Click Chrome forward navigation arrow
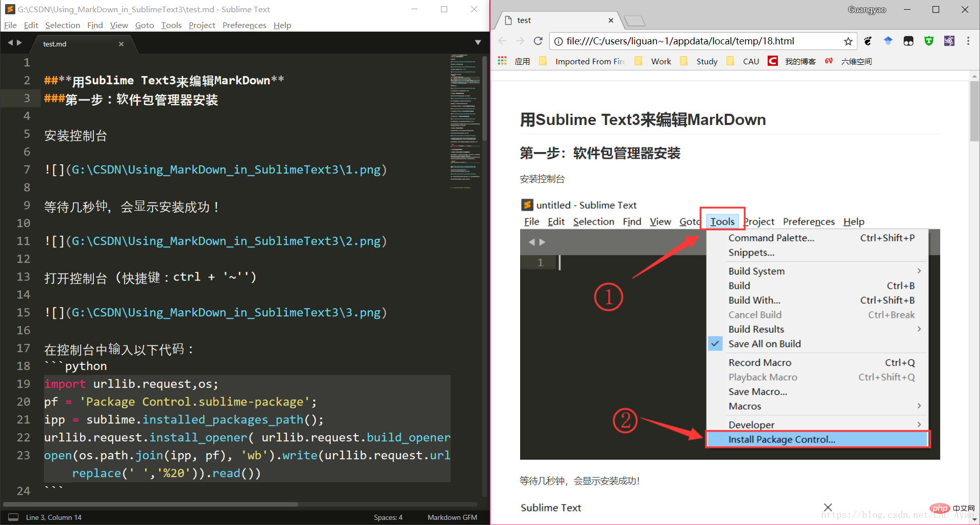The width and height of the screenshot is (980, 525). click(x=520, y=41)
